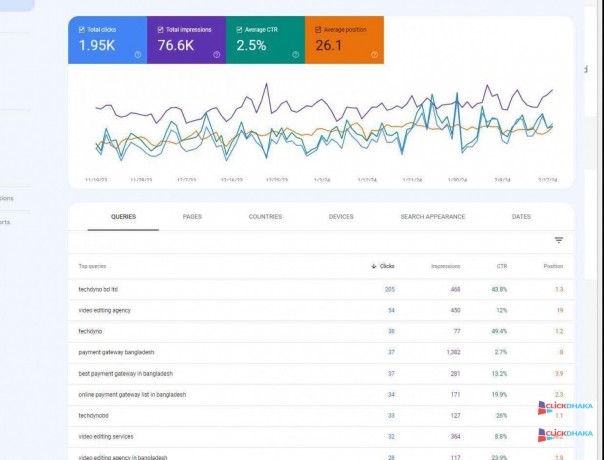Image resolution: width=604 pixels, height=460 pixels.
Task: Toggle the Total clicks checkbox
Action: 82,30
